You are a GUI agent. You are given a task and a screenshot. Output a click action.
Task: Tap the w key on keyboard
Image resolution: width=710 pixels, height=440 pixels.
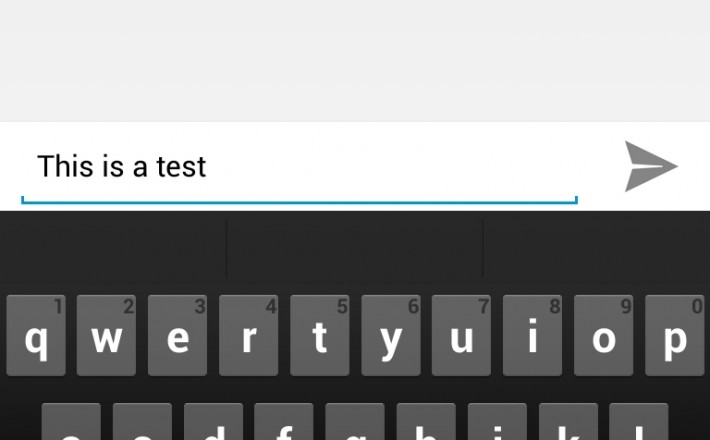(x=106, y=335)
